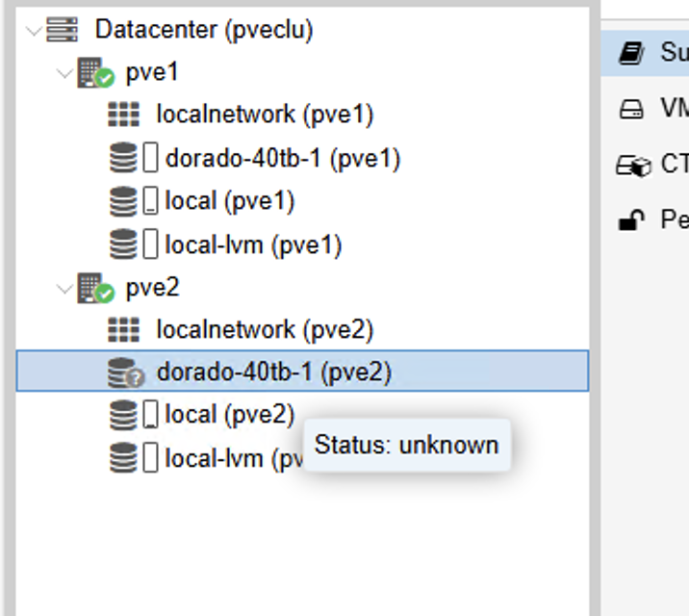Click the localnetwork (pve1) grid icon
689x616 pixels.
point(123,115)
